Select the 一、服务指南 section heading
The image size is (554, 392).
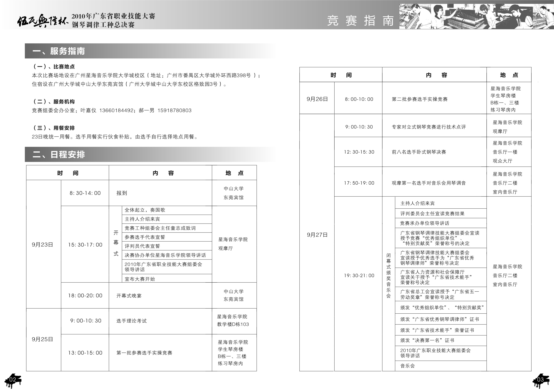[x=59, y=51]
